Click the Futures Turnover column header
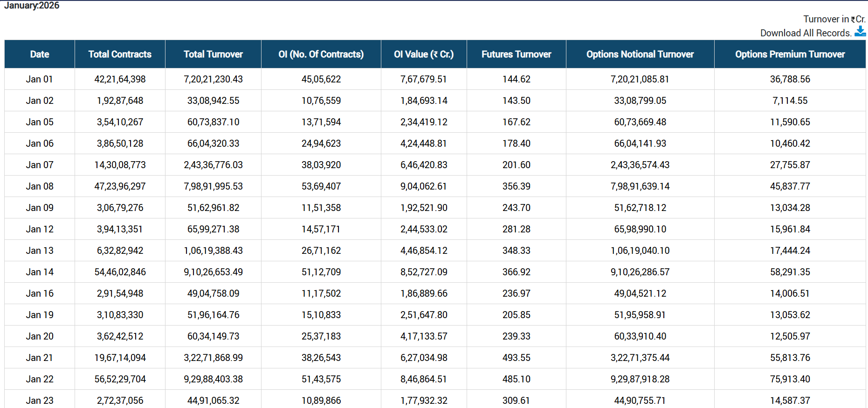 (x=516, y=54)
